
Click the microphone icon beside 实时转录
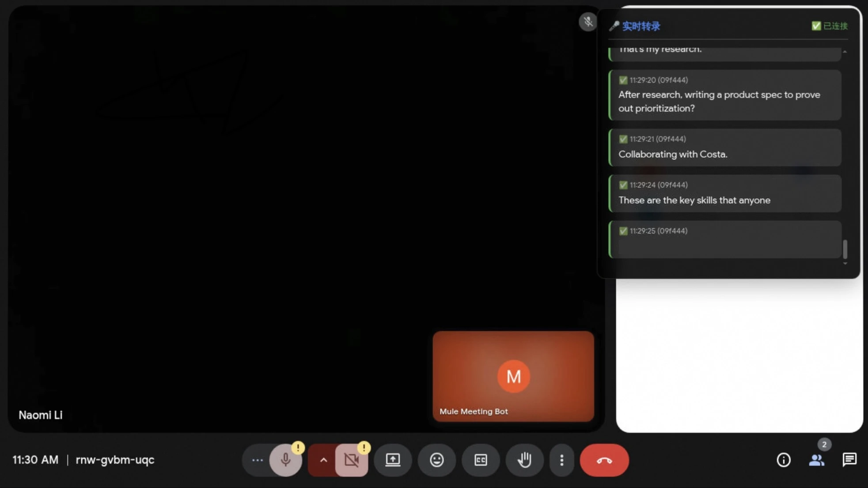point(614,26)
